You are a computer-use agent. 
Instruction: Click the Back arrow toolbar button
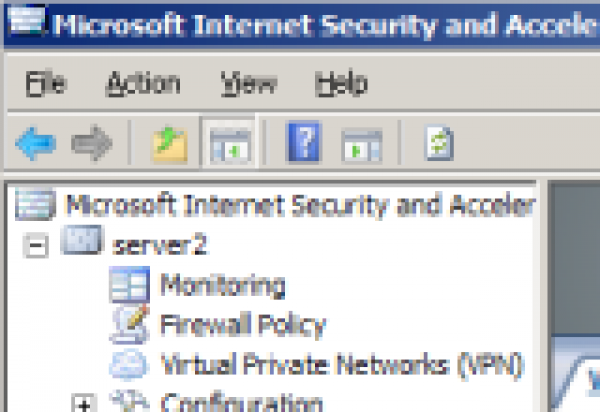tap(33, 144)
